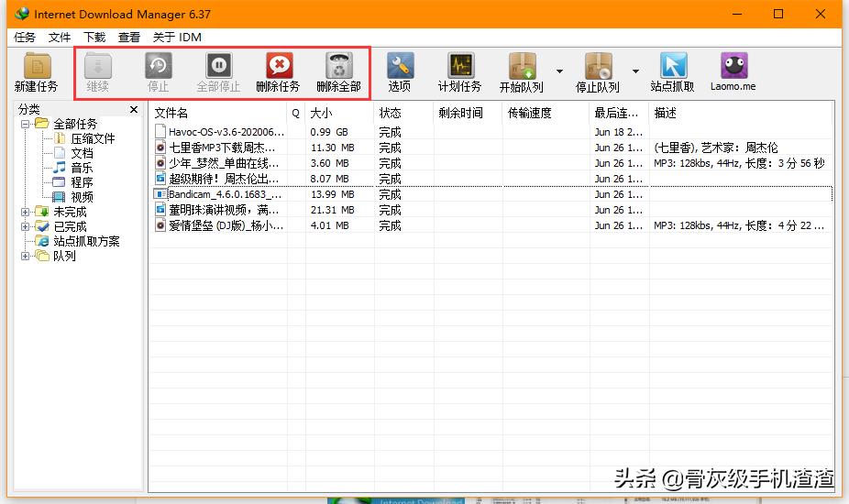
Task: Open dropdown arrow next to 开始队列
Action: 559,71
